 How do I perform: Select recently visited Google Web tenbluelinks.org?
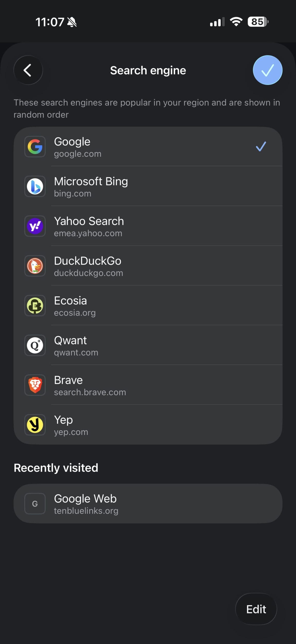coord(148,504)
